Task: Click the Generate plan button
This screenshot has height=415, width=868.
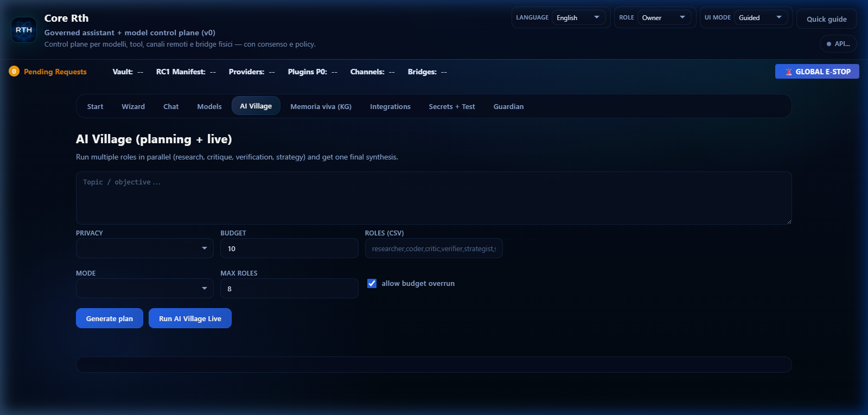Action: pos(110,318)
